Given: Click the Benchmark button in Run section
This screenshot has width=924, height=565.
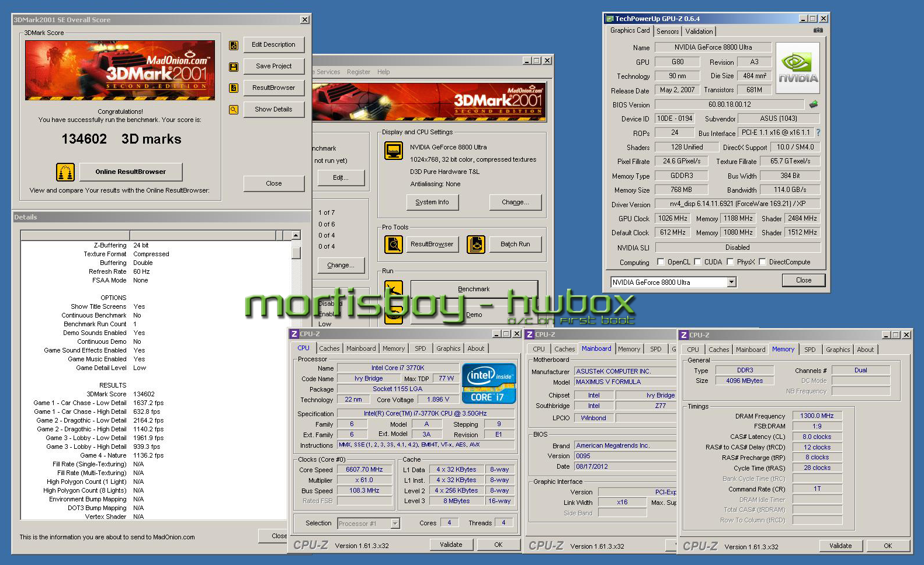Looking at the screenshot, I should 474,289.
